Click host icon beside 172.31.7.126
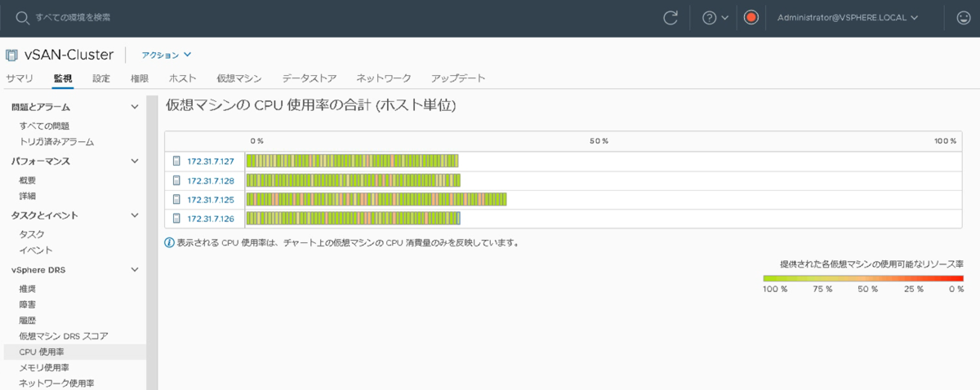 coord(176,218)
